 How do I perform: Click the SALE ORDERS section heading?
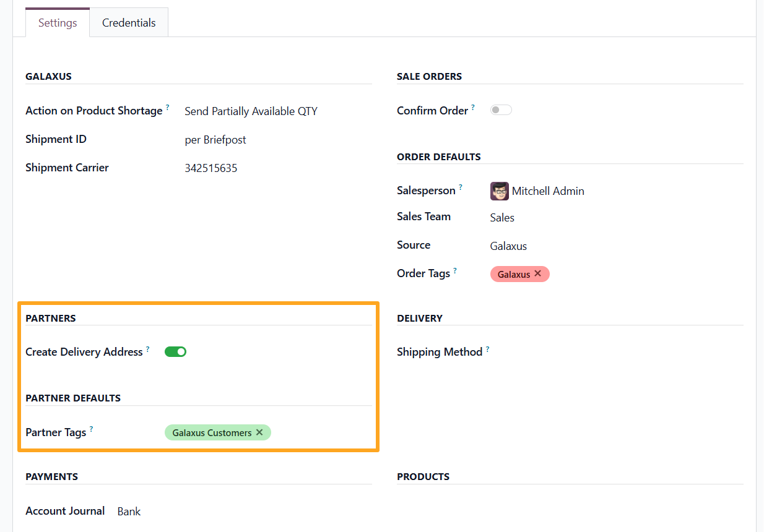pos(429,77)
